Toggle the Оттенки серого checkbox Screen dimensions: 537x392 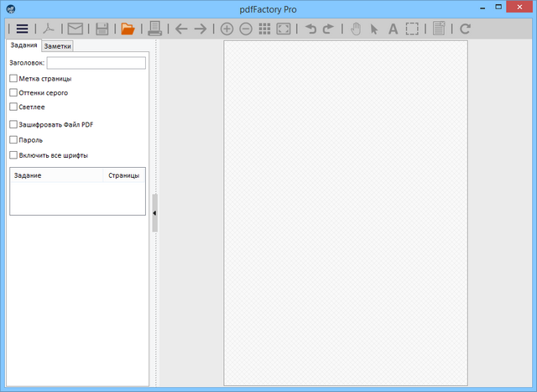coord(13,93)
